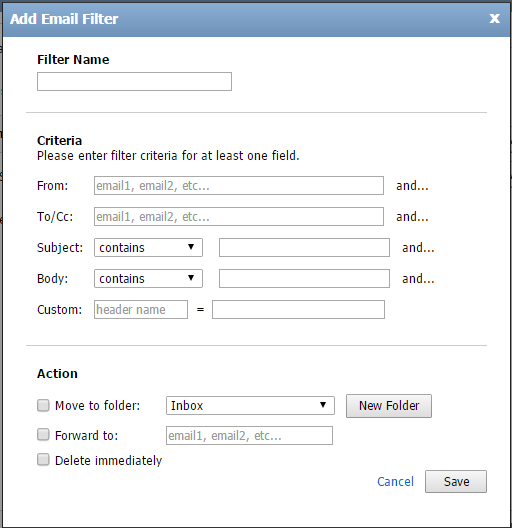This screenshot has width=512, height=528.
Task: Open the Subject condition dropdown
Action: pyautogui.click(x=148, y=248)
